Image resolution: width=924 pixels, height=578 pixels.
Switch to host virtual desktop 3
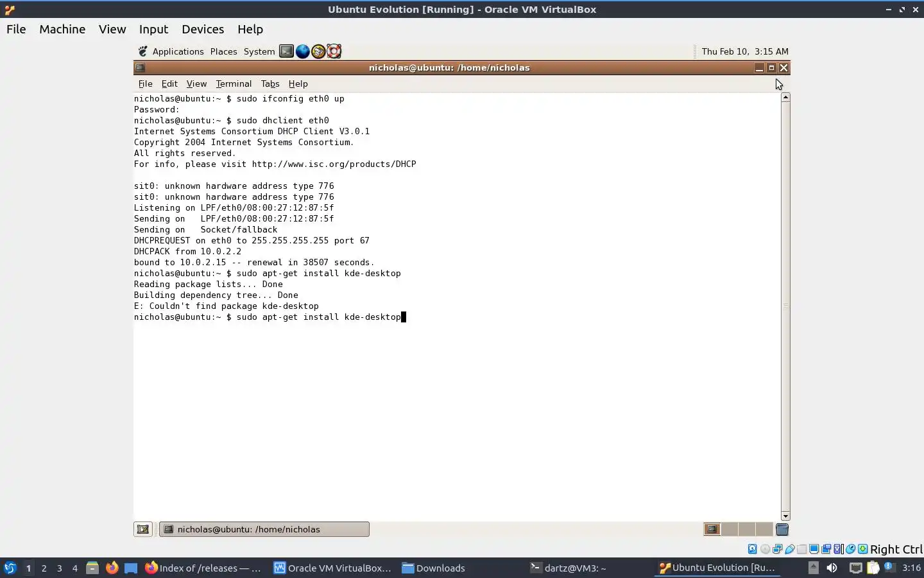[x=59, y=568]
